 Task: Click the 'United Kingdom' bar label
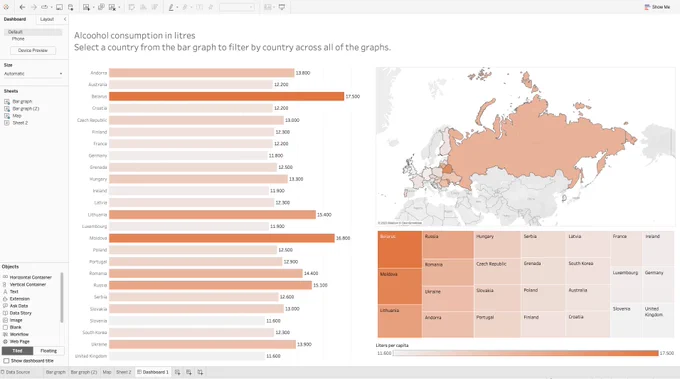(91, 356)
